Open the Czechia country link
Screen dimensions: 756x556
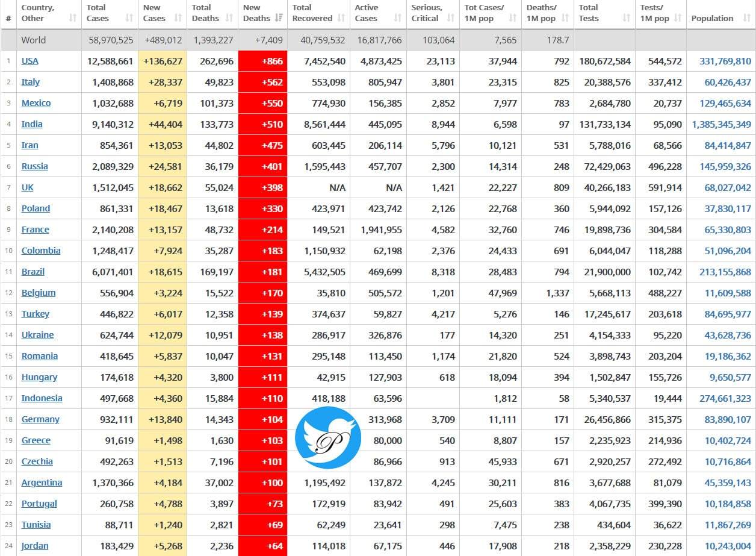click(37, 461)
